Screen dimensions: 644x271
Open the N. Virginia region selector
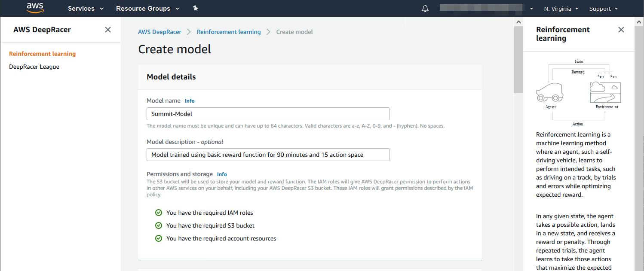coord(561,9)
